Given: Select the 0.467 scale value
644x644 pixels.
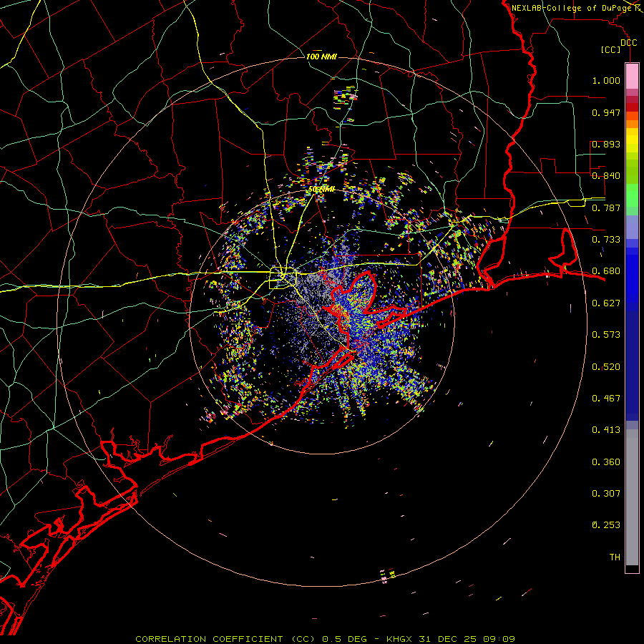Looking at the screenshot, I should pos(606,399).
